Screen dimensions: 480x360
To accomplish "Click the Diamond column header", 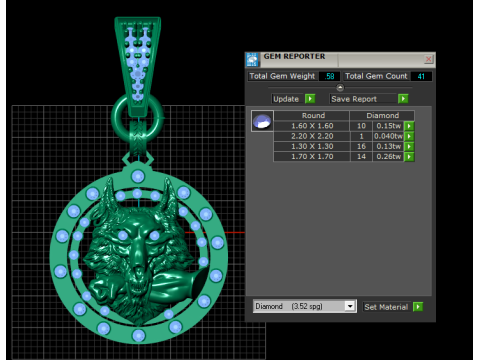I will click(x=382, y=116).
